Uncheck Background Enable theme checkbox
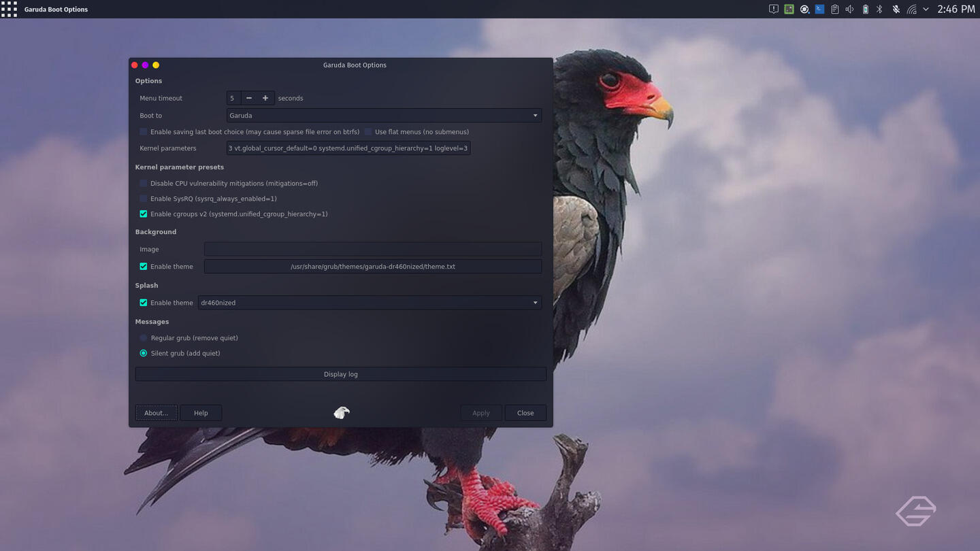The image size is (980, 551). [x=143, y=267]
